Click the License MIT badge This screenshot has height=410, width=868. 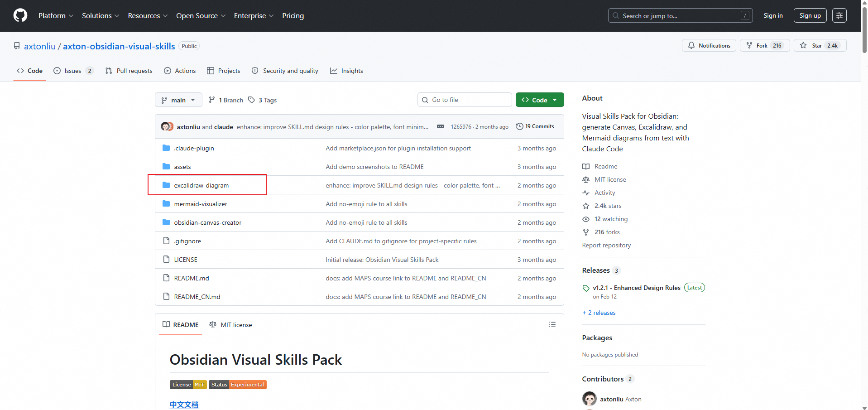tap(188, 385)
